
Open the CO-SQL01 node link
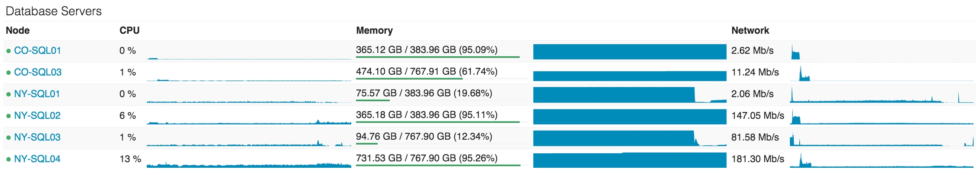[x=37, y=51]
